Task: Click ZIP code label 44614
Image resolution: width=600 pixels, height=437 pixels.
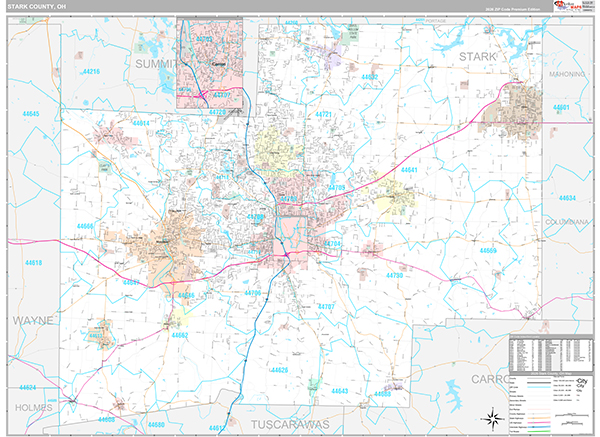Action: 140,123
